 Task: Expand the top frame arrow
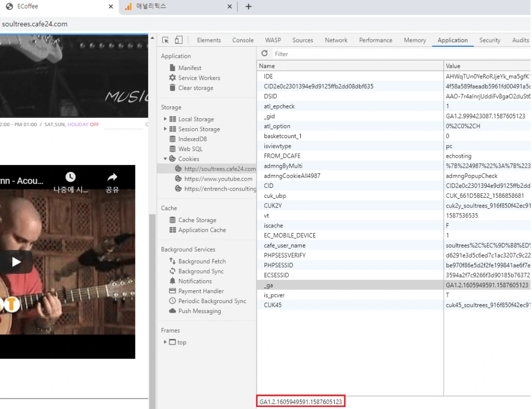[x=165, y=342]
